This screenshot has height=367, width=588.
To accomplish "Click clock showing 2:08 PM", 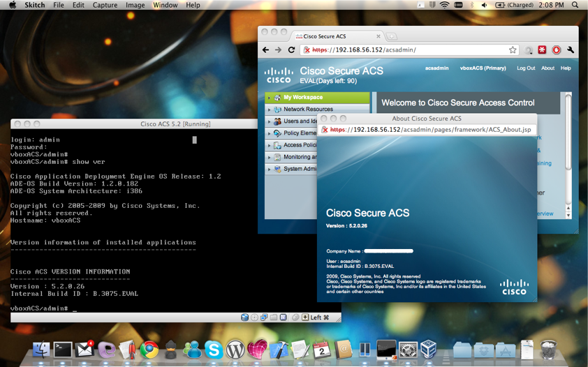I will 551,5.
